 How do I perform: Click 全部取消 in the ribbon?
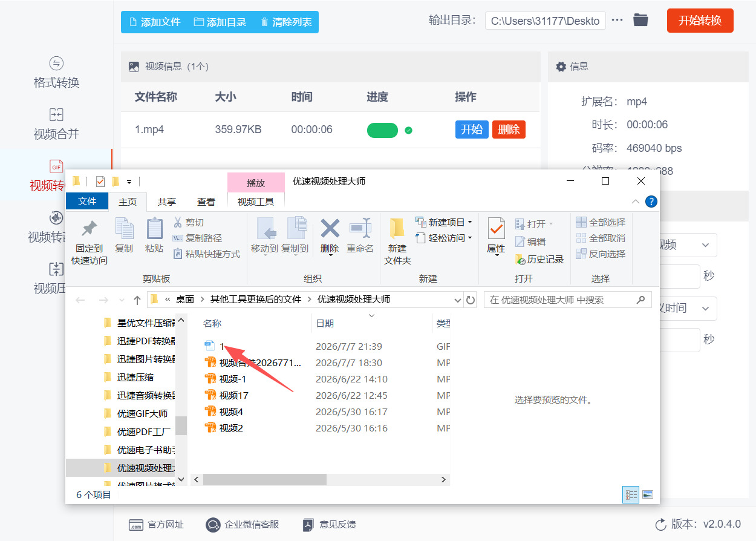click(x=601, y=238)
